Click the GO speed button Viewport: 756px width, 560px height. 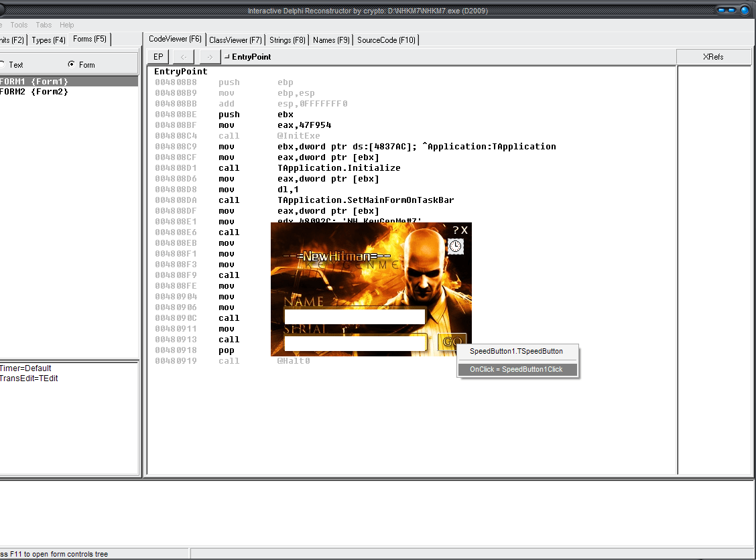tap(452, 342)
